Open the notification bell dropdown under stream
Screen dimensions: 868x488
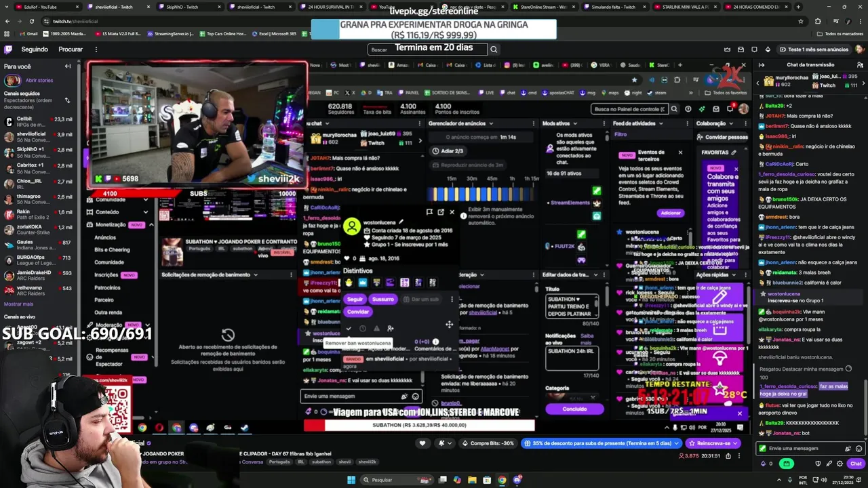tap(444, 443)
